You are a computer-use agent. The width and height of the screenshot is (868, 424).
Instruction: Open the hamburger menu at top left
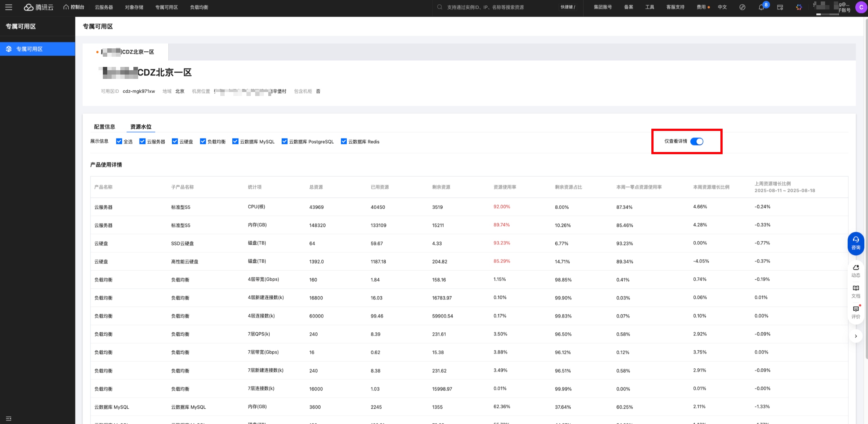[x=9, y=7]
